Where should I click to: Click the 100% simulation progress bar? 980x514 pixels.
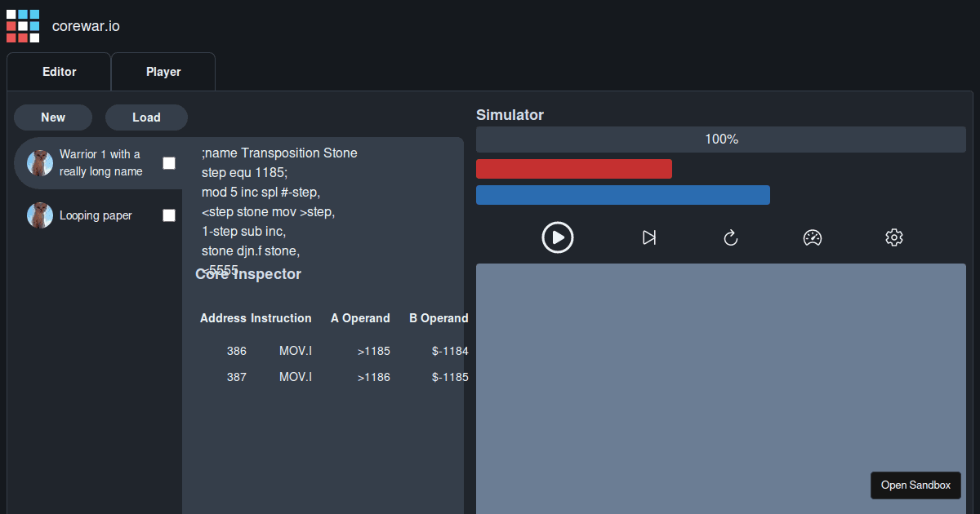coord(720,139)
